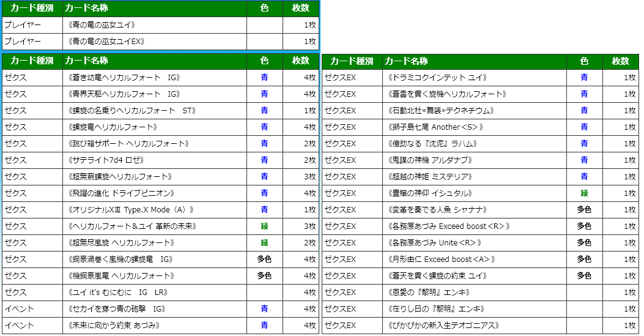Click 青 color for アルダナブ row

tap(584, 160)
